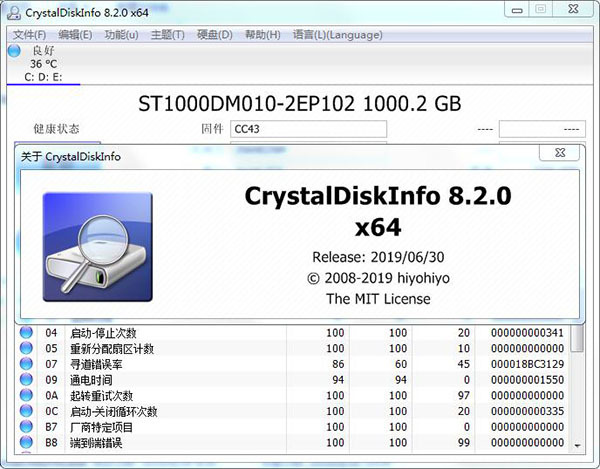Open the 语言(L)(Language) menu
The height and width of the screenshot is (469, 600).
coord(338,35)
